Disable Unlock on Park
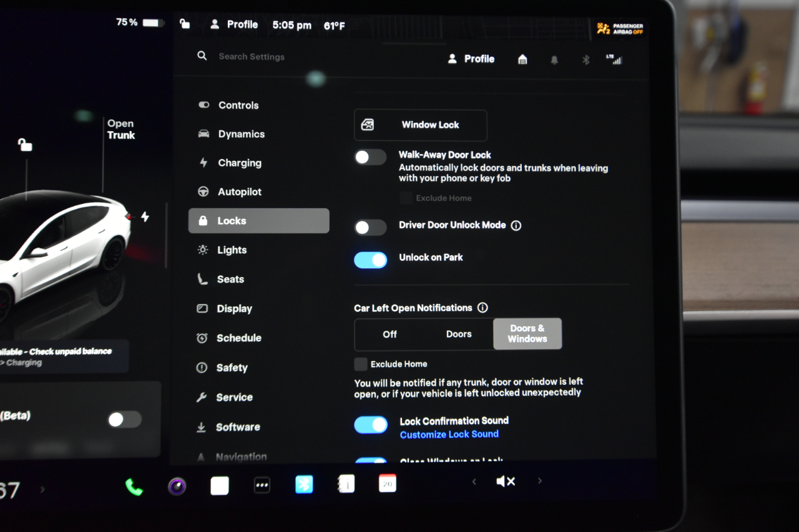799x532 pixels. pyautogui.click(x=370, y=260)
